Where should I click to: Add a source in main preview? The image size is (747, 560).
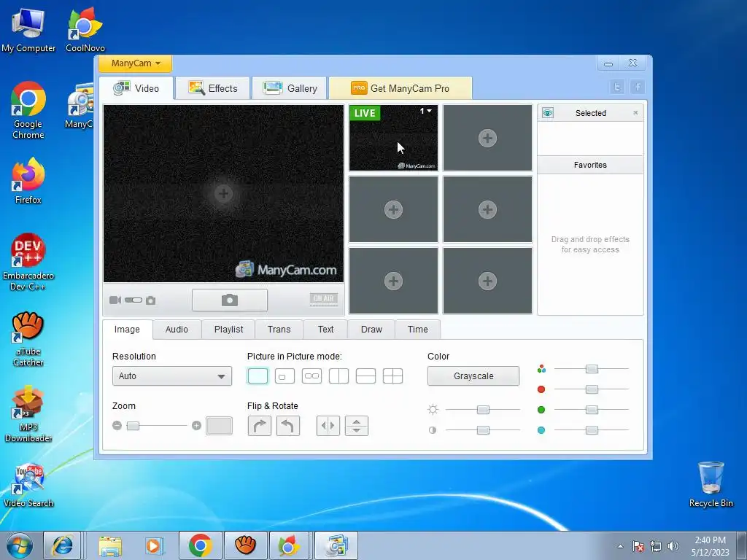coord(223,193)
